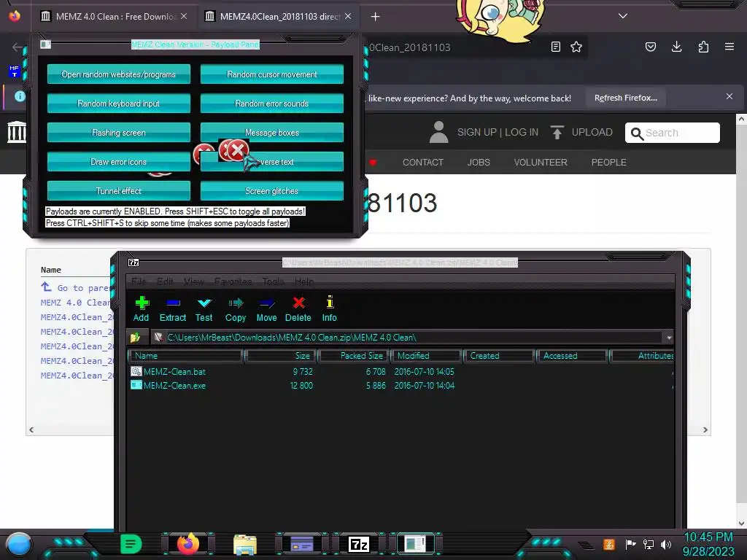
Task: Toggle Random cursor movement payload
Action: [x=272, y=74]
